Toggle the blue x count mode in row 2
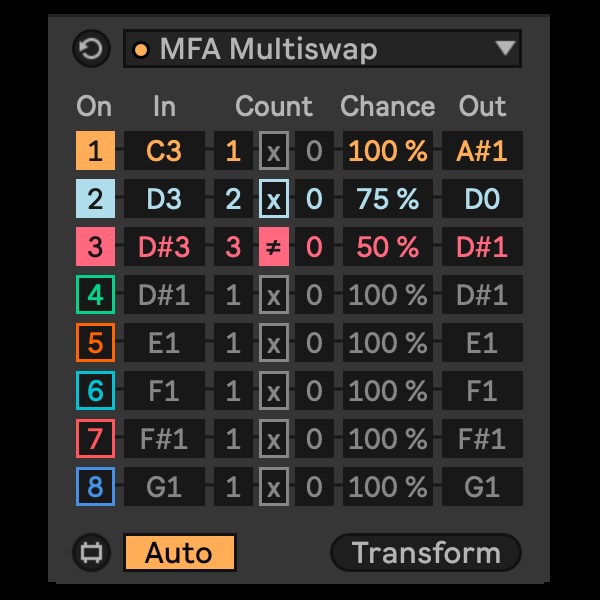600x600 pixels. pyautogui.click(x=274, y=199)
